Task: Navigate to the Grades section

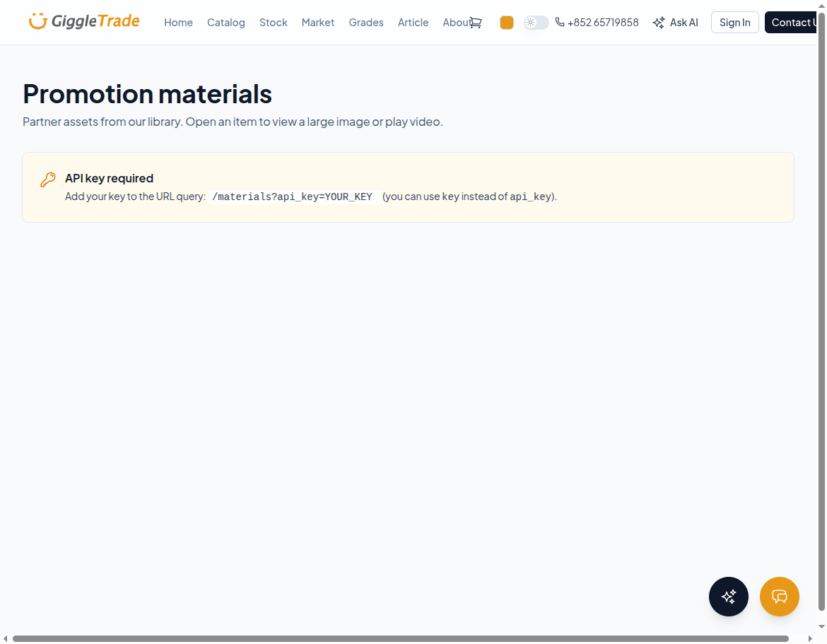Action: 366,22
